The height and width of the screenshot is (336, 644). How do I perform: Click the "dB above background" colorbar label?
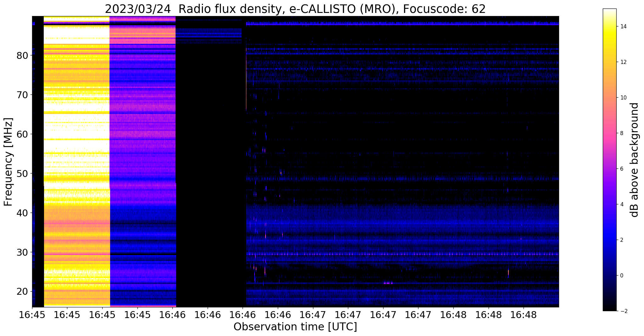[635, 160]
